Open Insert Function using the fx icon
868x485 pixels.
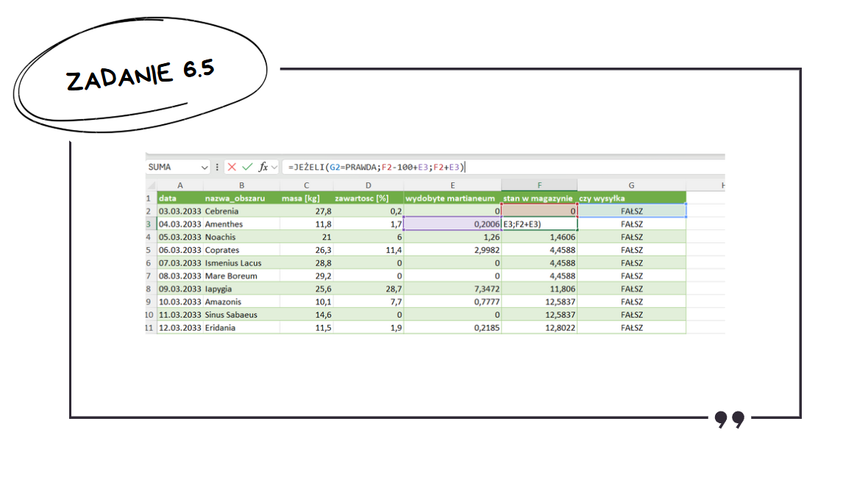(x=263, y=167)
